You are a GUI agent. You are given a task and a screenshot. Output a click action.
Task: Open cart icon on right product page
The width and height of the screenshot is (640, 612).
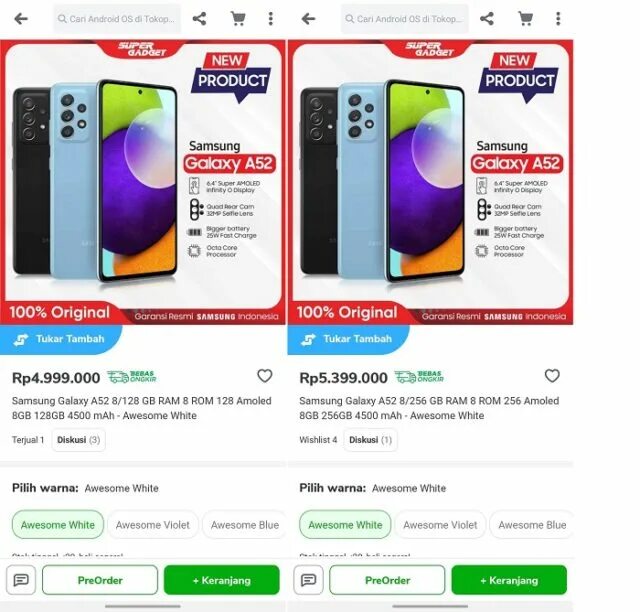(525, 18)
